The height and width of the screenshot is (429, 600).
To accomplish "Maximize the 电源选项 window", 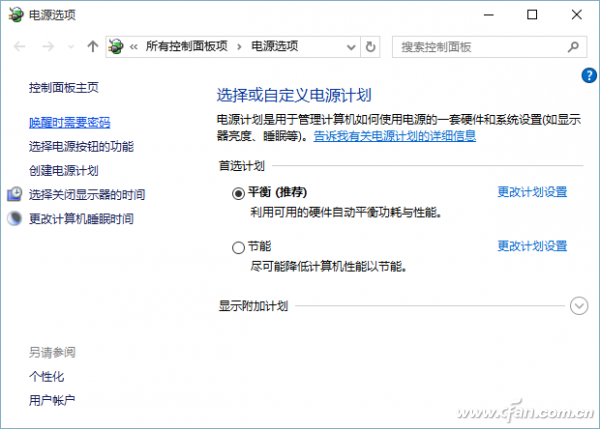I will (532, 15).
